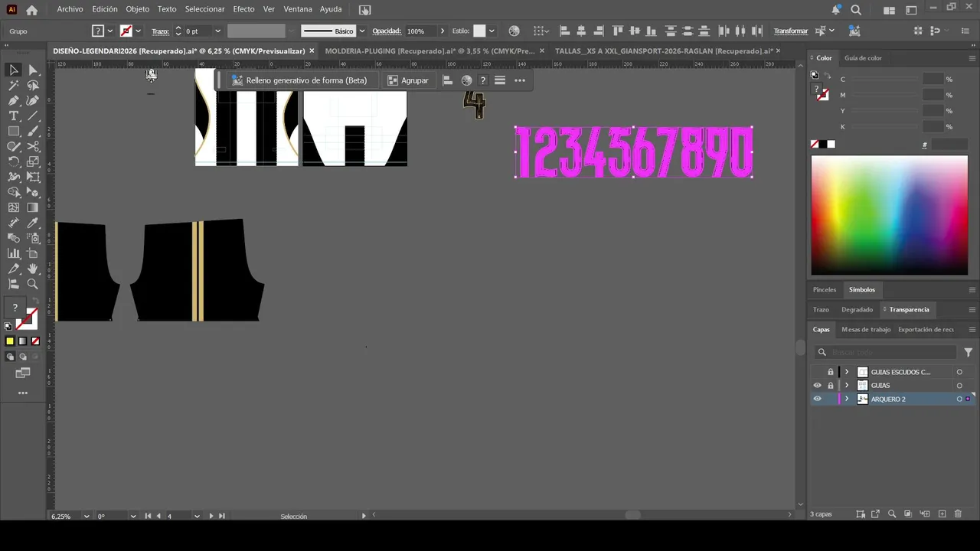Toggle visibility of GUIAS layer
The width and height of the screenshot is (980, 551).
(x=817, y=386)
